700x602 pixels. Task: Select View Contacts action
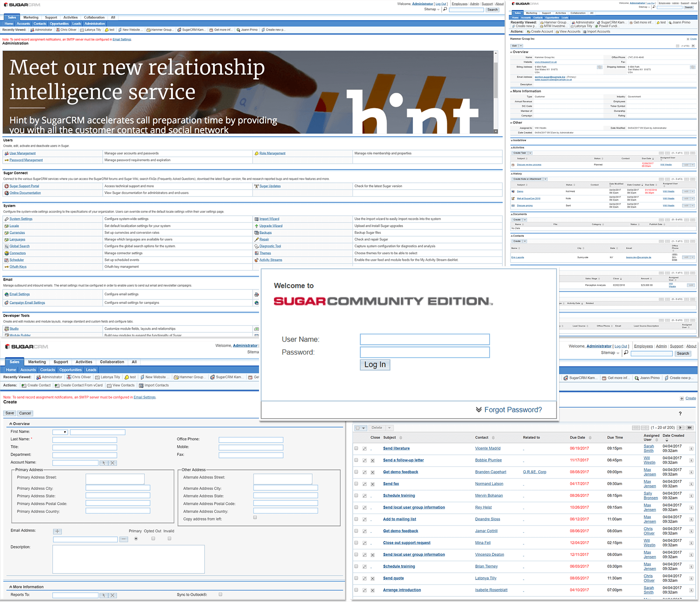pyautogui.click(x=121, y=385)
